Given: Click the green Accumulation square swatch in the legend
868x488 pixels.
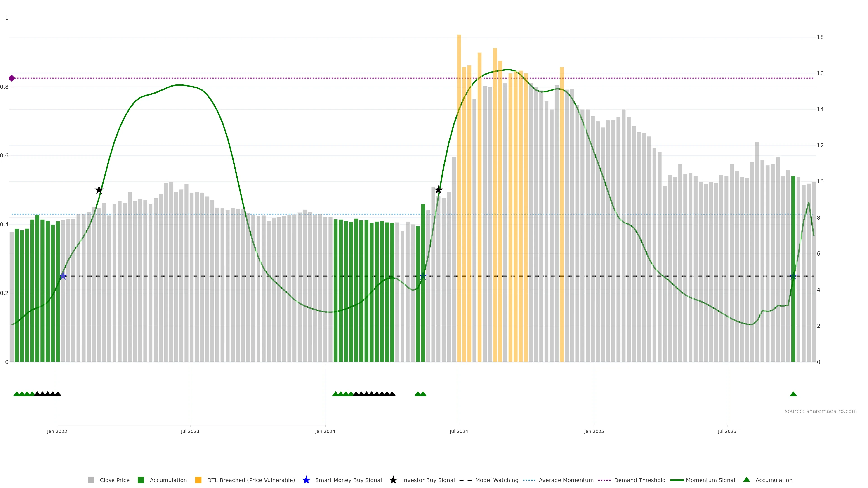Looking at the screenshot, I should coord(141,480).
